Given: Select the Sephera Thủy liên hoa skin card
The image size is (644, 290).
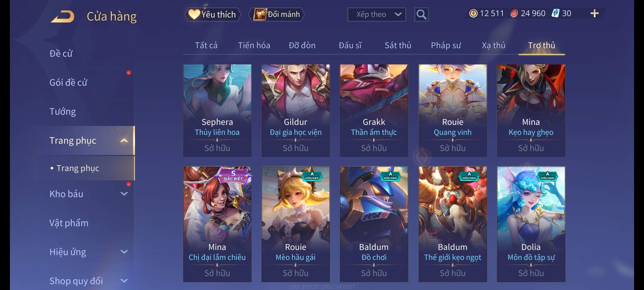Looking at the screenshot, I should (x=217, y=110).
